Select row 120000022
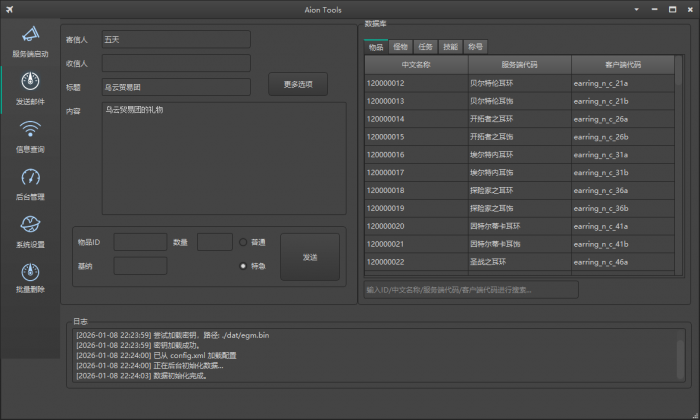700x420 pixels. (519, 262)
